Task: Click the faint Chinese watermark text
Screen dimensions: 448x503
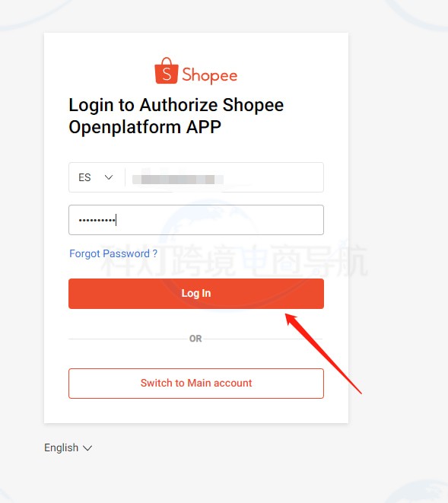Action: (234, 260)
